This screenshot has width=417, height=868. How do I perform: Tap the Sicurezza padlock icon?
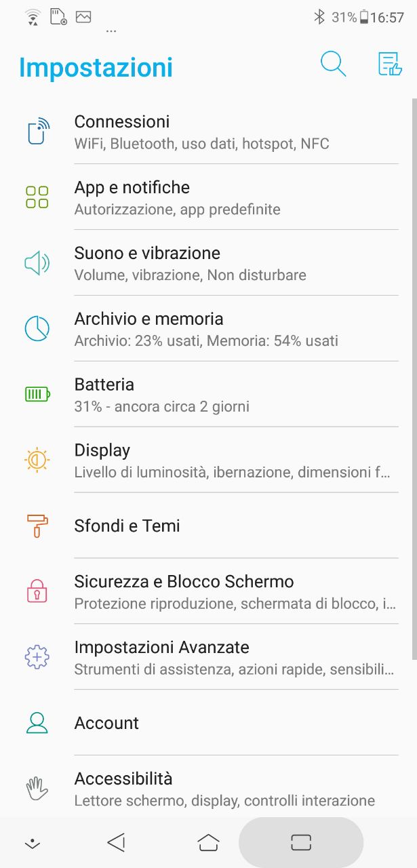[x=37, y=591]
